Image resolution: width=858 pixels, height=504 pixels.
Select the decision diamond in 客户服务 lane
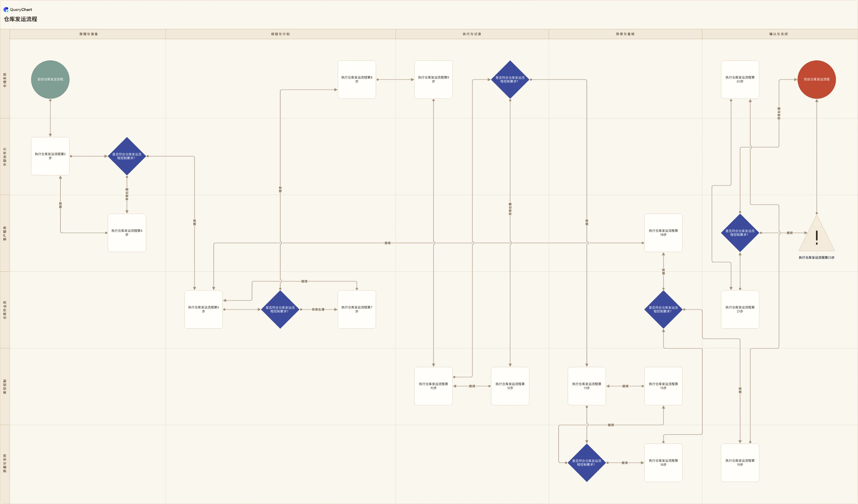click(x=740, y=233)
